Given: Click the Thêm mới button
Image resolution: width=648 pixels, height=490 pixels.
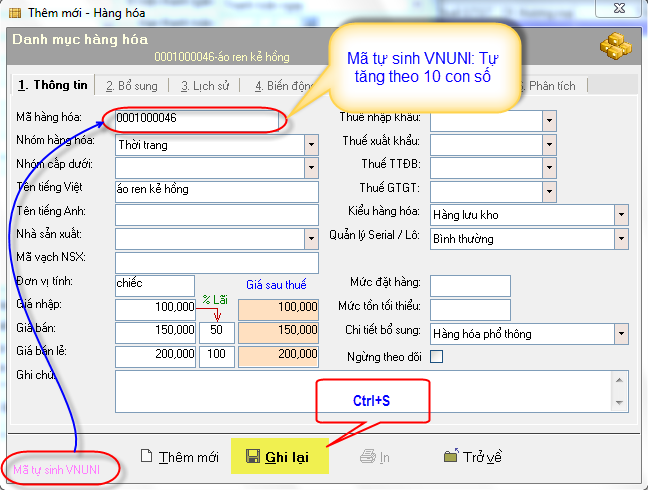Looking at the screenshot, I should click(x=180, y=457).
